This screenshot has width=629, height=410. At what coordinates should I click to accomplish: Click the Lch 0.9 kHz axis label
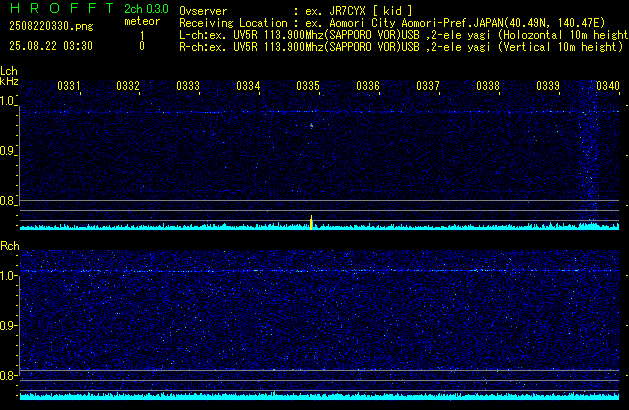click(x=8, y=151)
